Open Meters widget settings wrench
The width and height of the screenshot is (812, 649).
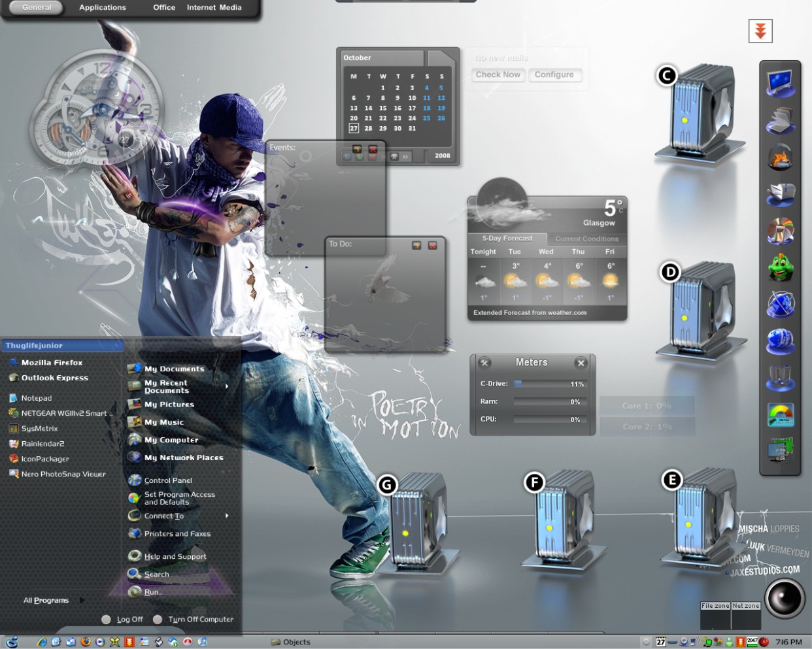point(484,363)
